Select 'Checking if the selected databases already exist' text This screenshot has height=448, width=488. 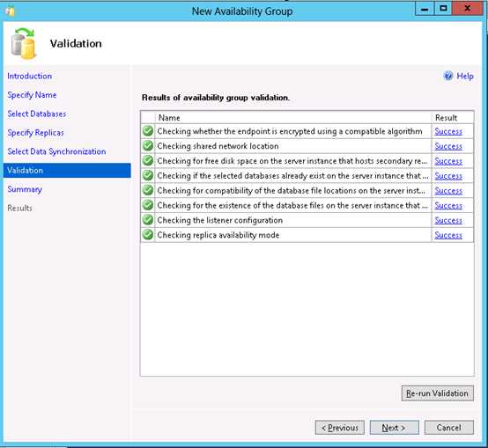point(292,176)
